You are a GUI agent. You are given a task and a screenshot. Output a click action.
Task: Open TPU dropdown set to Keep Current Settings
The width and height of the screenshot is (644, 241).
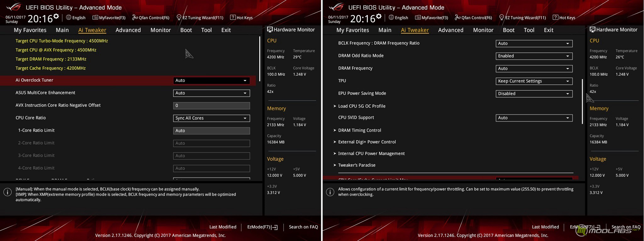(x=534, y=81)
